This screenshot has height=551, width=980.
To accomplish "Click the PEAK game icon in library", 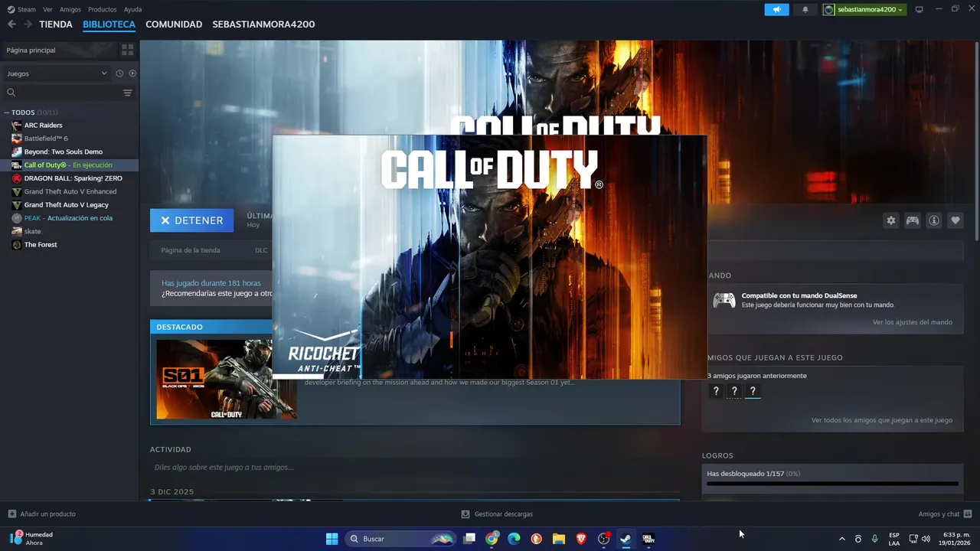I will coord(17,218).
